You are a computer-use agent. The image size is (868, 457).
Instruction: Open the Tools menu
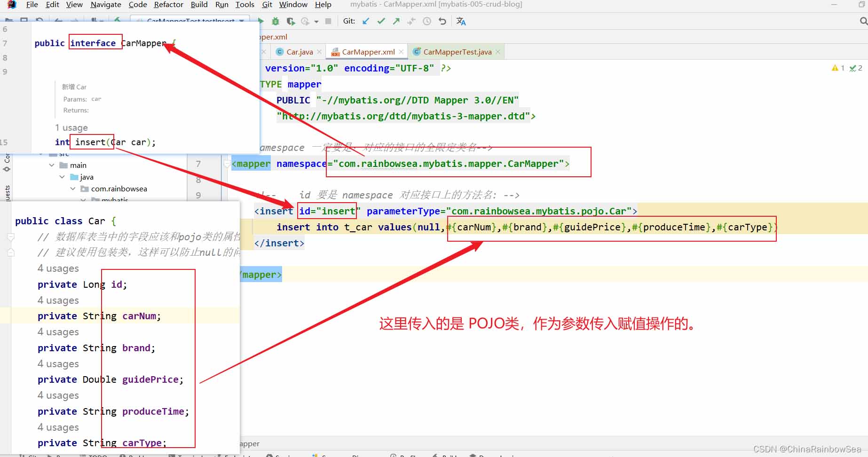(245, 5)
